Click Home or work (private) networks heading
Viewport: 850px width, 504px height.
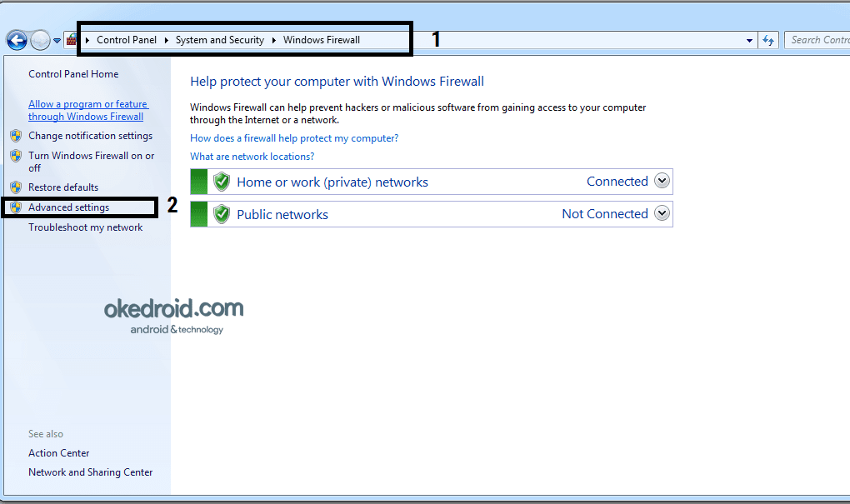click(332, 182)
